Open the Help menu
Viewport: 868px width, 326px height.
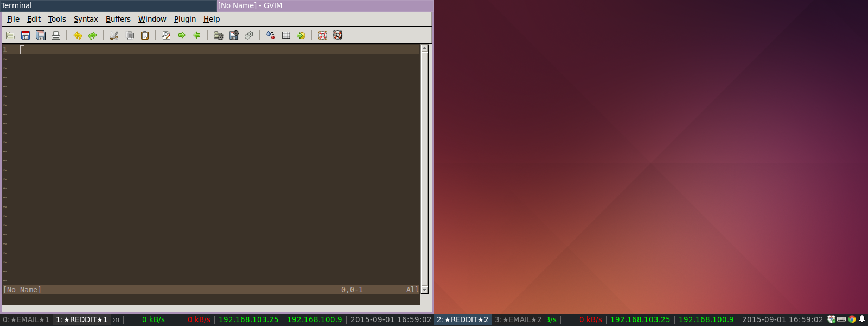[212, 19]
